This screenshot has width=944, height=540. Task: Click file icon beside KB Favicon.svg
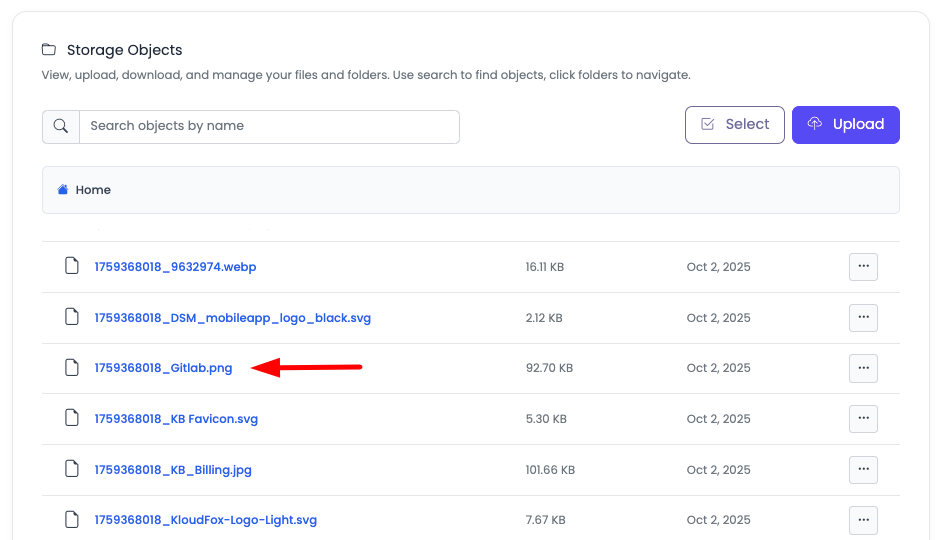[71, 419]
